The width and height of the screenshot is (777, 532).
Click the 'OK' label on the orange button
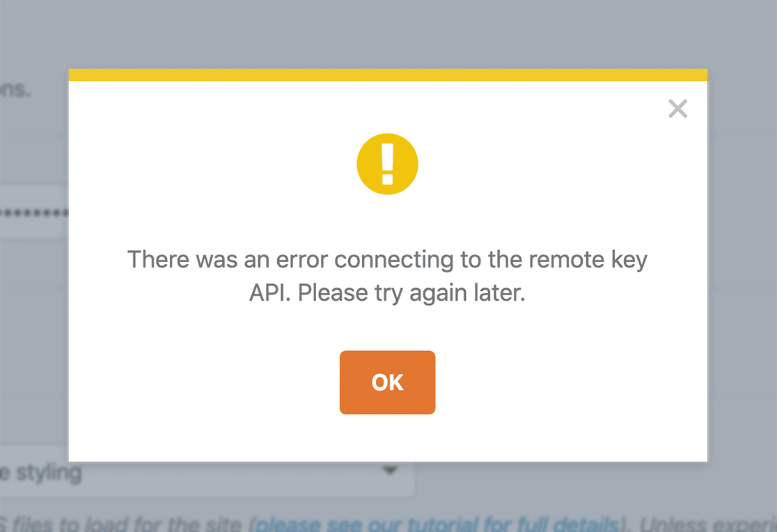click(388, 382)
